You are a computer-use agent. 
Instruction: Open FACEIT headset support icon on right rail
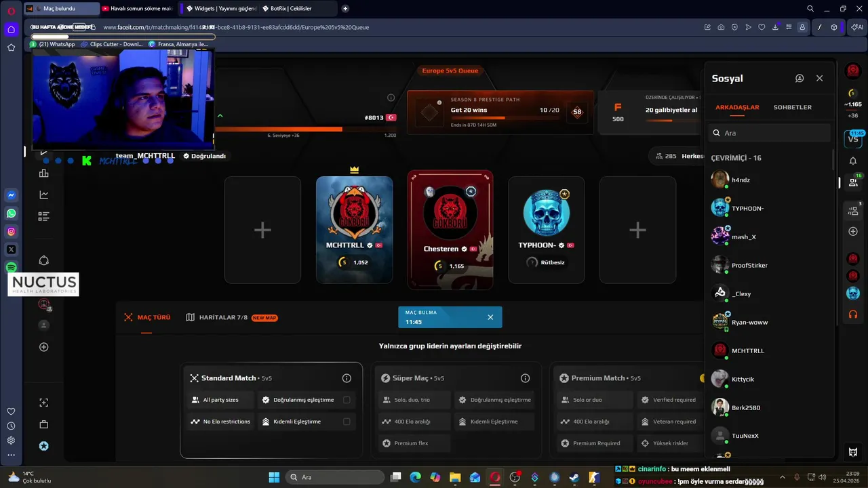[853, 314]
